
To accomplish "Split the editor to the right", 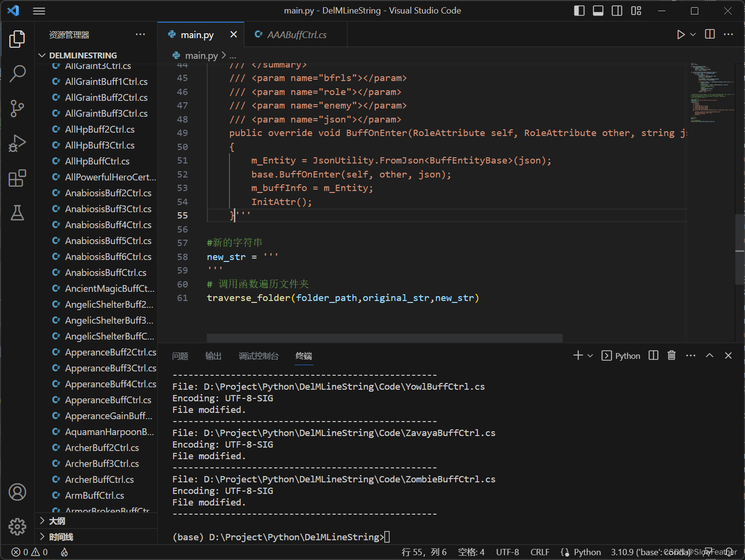I will (710, 34).
